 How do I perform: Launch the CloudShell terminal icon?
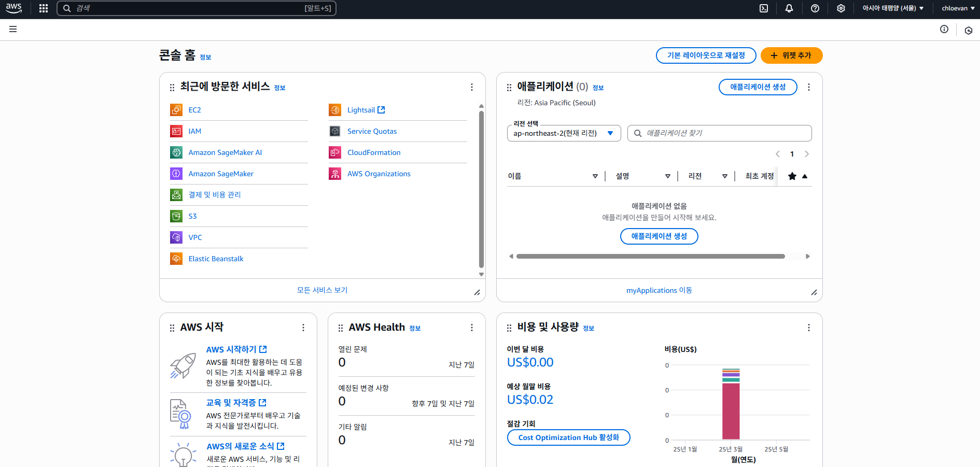[764, 8]
